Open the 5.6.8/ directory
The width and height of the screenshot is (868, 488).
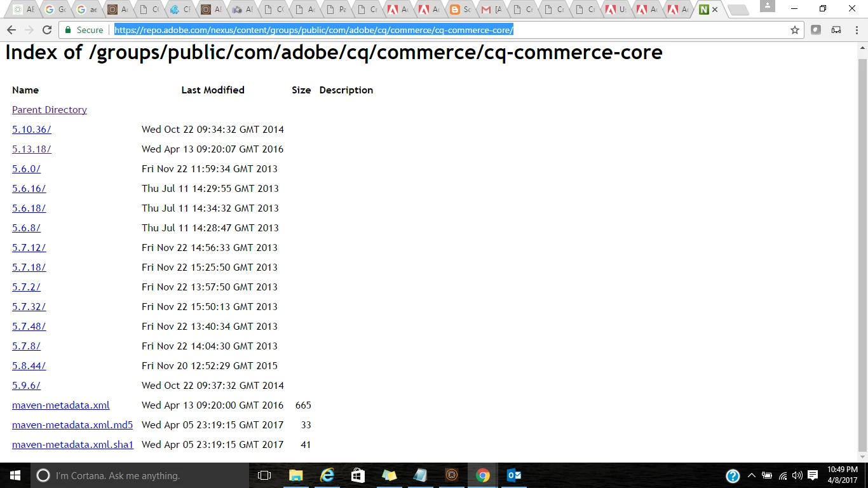pyautogui.click(x=26, y=228)
